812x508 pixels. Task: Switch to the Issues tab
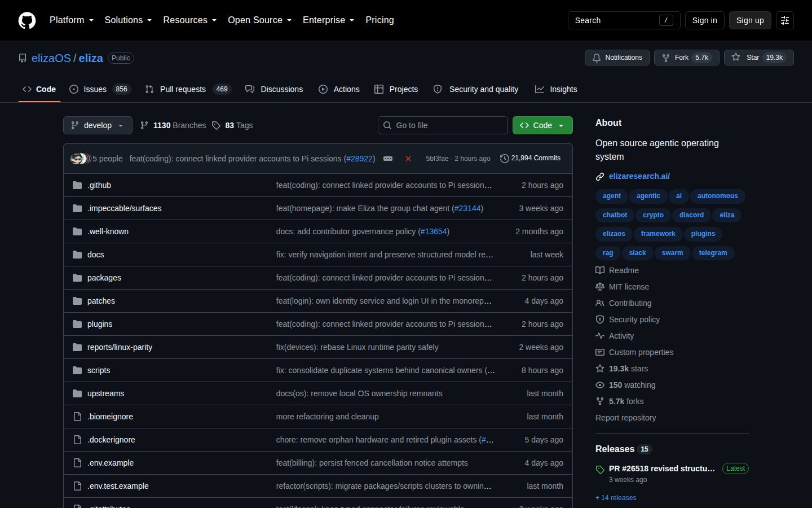[100, 89]
